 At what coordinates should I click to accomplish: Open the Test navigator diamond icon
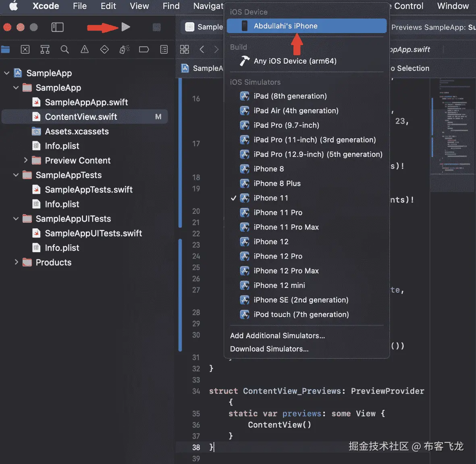tap(104, 49)
